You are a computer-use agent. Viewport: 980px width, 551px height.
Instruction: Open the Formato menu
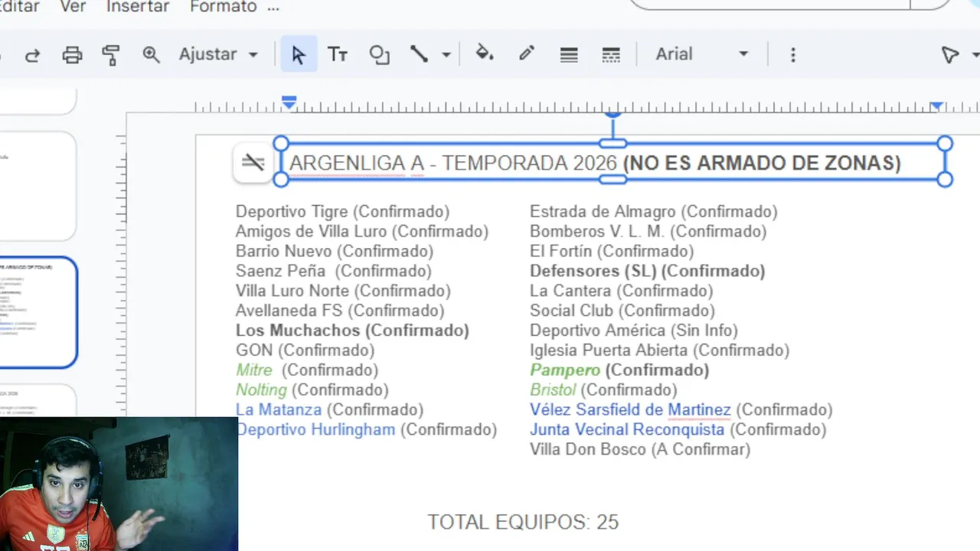tap(224, 7)
